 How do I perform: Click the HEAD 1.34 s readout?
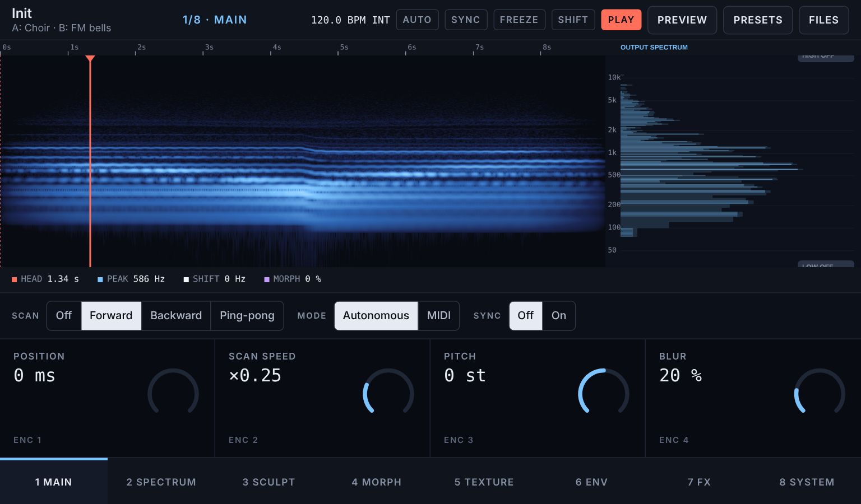pos(45,279)
